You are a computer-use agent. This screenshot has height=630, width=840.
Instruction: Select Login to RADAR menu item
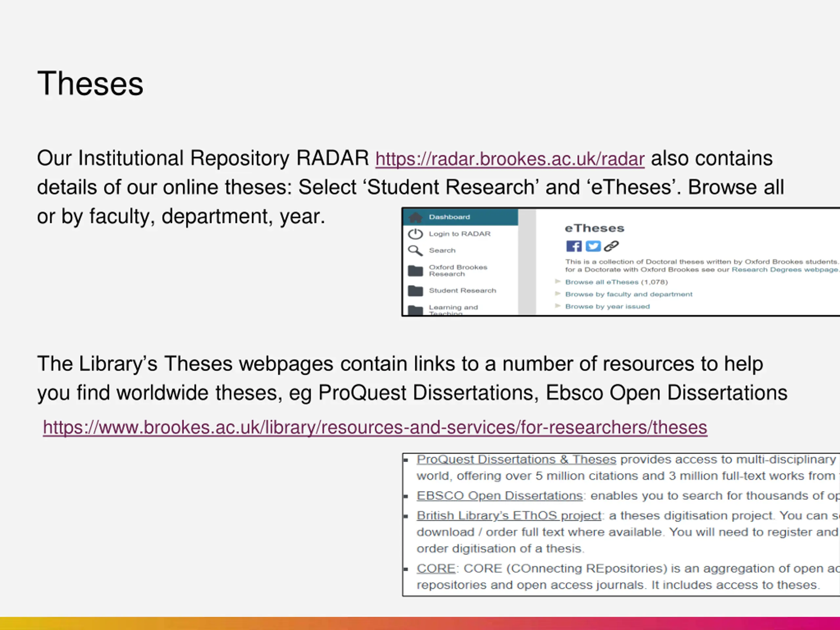click(x=461, y=234)
